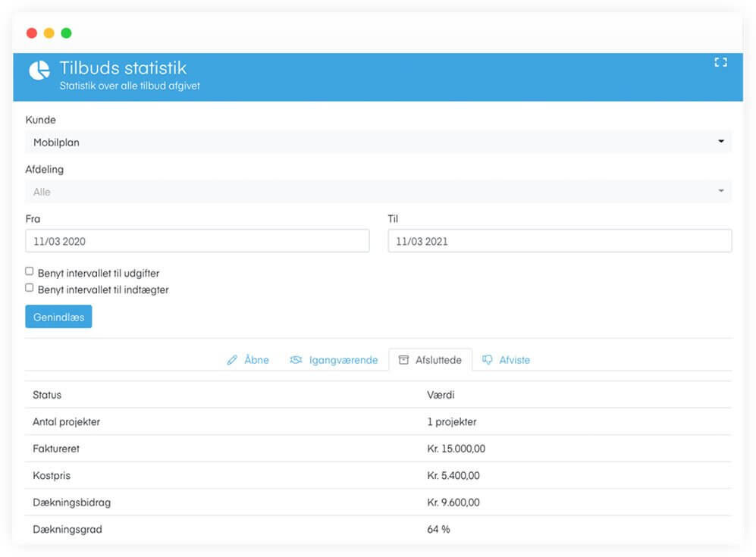Click the archive box icon beside Afsluttede
Viewport: 756px width, 557px height.
[403, 360]
